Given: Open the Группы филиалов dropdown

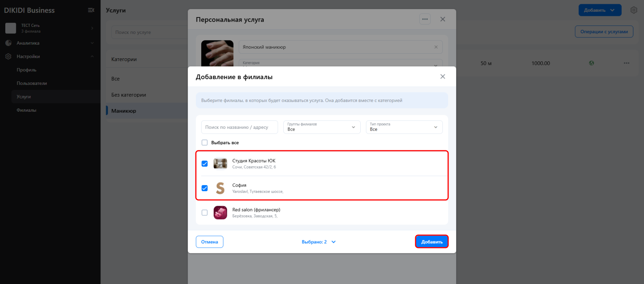Looking at the screenshot, I should 322,127.
